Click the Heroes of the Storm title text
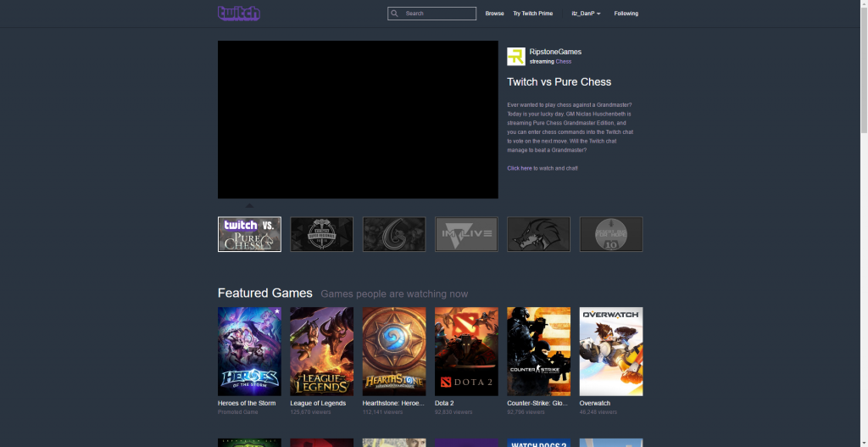Screen dimensions: 868x447 [x=247, y=403]
